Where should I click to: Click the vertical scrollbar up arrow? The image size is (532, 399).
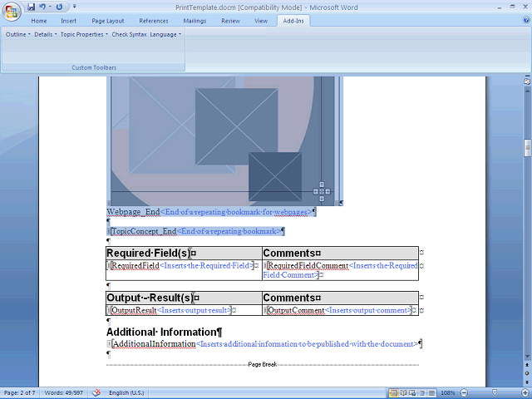[x=527, y=91]
